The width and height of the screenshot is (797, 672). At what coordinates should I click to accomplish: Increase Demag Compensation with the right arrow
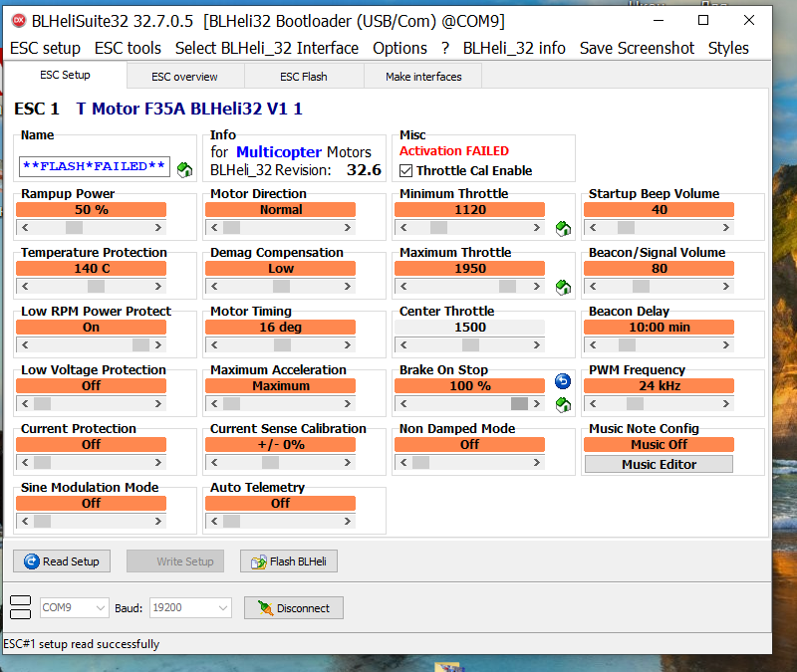click(348, 287)
